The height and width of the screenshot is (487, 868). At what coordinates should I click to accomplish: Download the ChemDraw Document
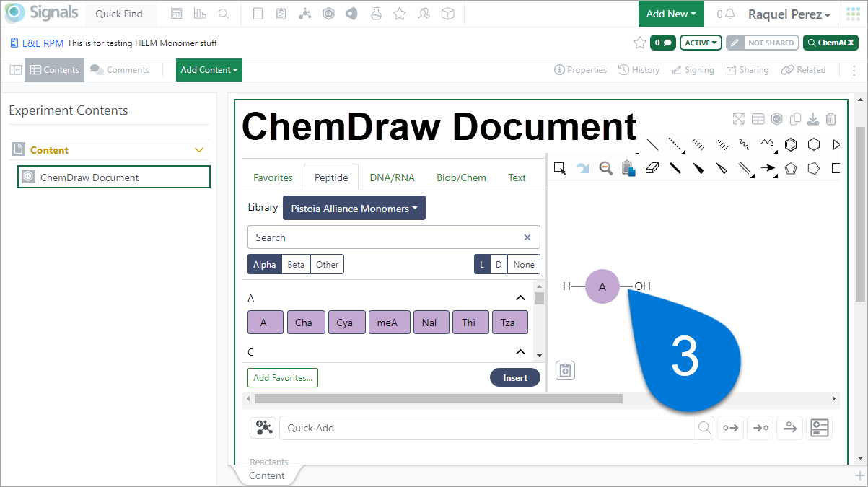click(x=813, y=119)
